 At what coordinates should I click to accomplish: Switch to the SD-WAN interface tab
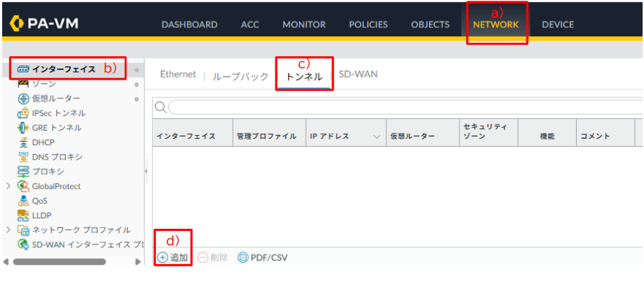358,75
